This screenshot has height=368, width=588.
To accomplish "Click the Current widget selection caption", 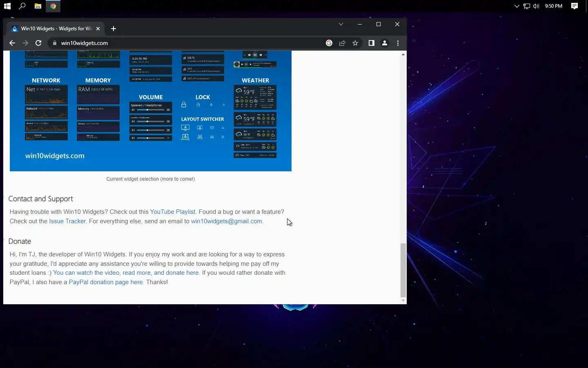I will pos(150,179).
